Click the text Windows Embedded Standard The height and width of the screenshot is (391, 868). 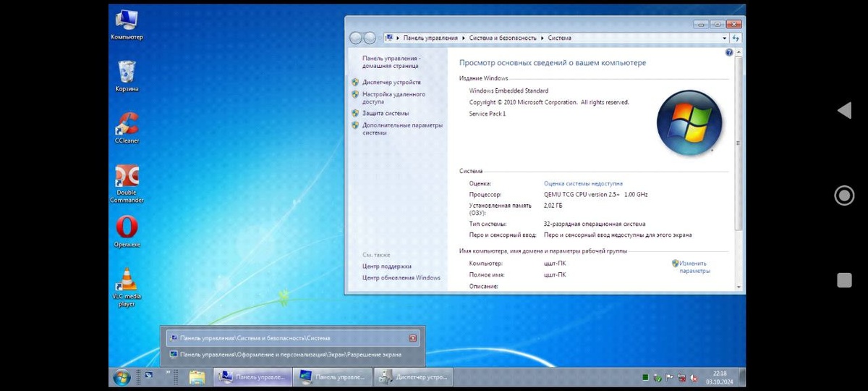pyautogui.click(x=509, y=91)
